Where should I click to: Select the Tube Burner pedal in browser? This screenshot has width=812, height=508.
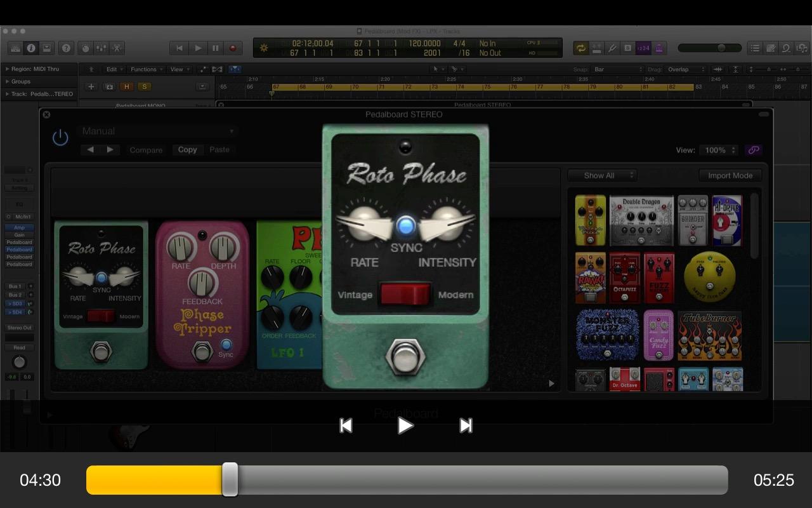(710, 335)
